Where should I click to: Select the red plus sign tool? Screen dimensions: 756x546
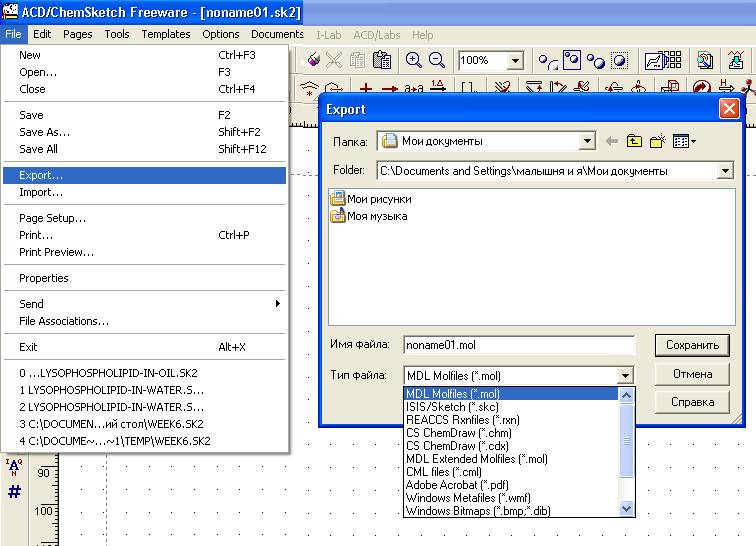[366, 88]
